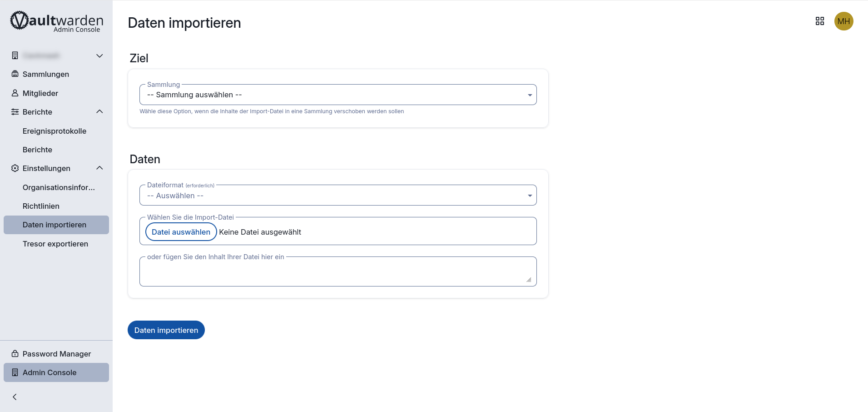Click the Vaultwarden logo
868x412 pixels.
click(56, 21)
